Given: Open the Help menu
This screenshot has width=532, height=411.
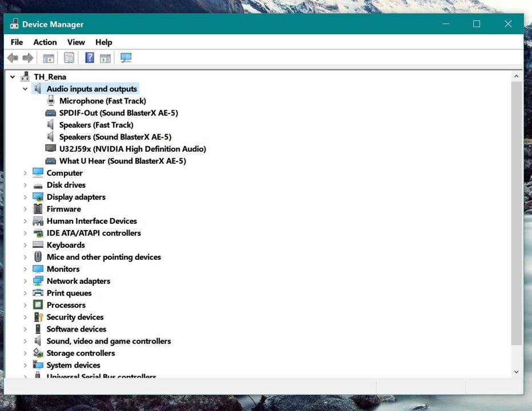Looking at the screenshot, I should pos(103,42).
